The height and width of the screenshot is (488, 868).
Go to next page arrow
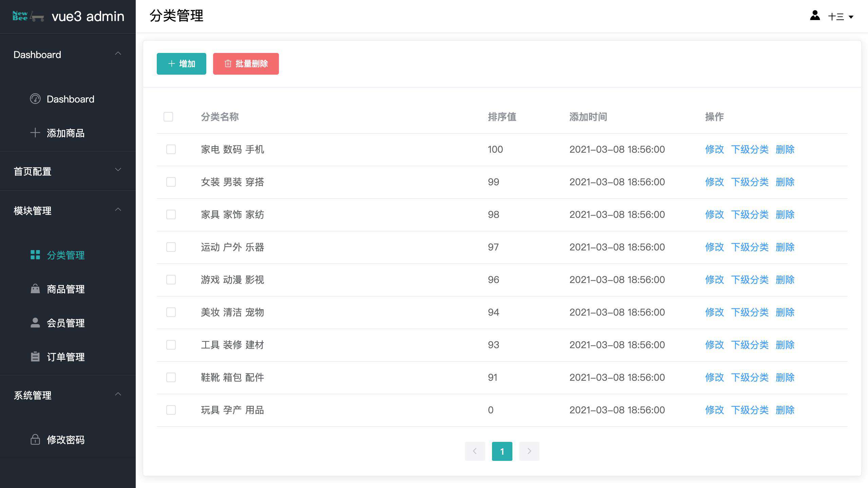(529, 451)
